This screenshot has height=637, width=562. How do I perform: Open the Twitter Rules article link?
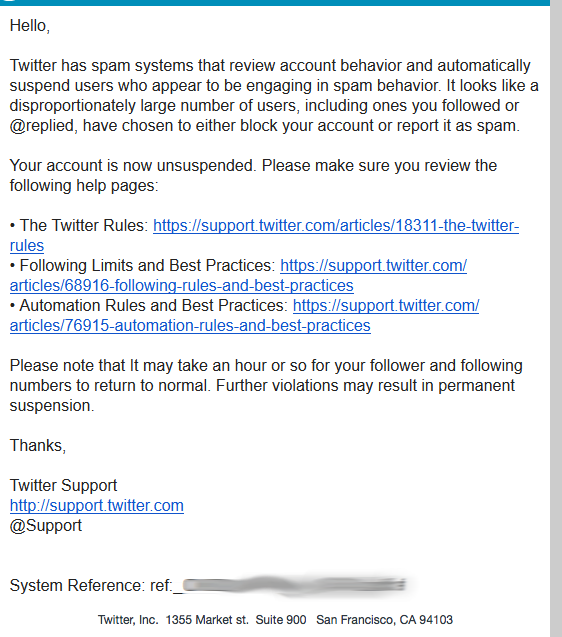click(336, 225)
